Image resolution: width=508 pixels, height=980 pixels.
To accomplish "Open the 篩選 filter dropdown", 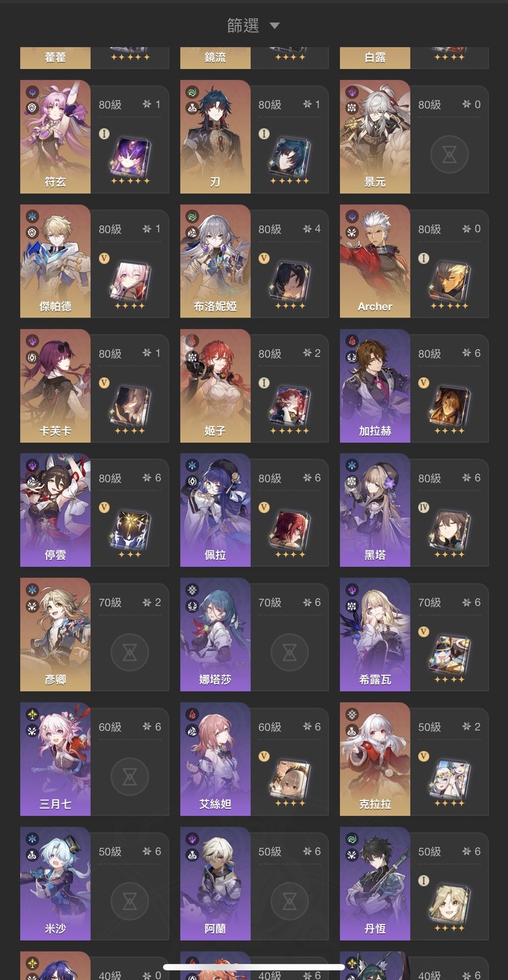I will pyautogui.click(x=253, y=26).
